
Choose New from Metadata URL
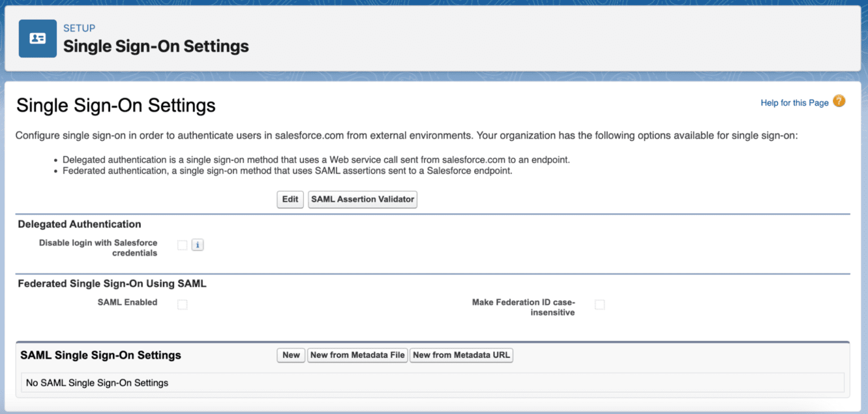(x=461, y=355)
